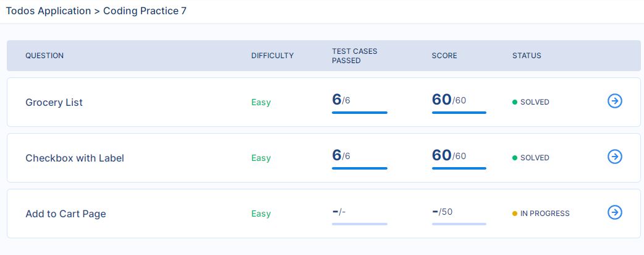The height and width of the screenshot is (255, 644).
Task: Click the Status column header
Action: click(x=527, y=56)
